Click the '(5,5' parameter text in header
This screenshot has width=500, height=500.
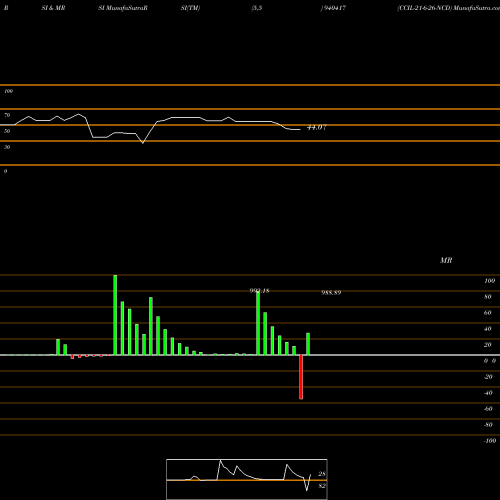(x=257, y=8)
